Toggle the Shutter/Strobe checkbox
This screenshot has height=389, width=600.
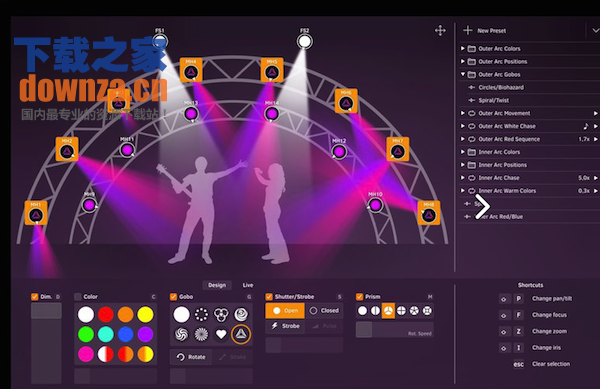pos(269,297)
